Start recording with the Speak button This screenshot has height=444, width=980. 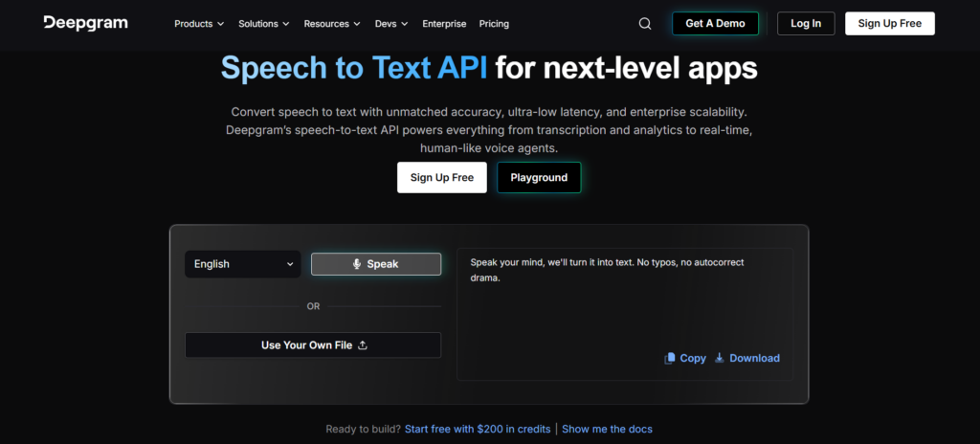376,264
